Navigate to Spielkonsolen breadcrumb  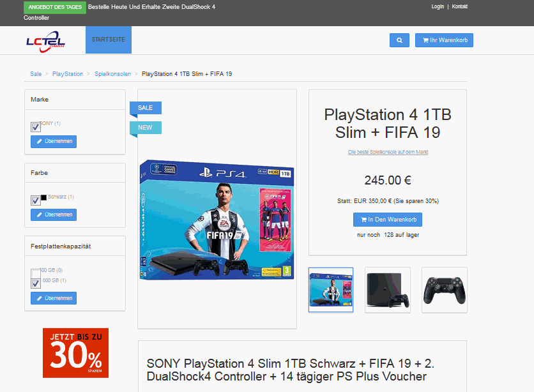[112, 74]
